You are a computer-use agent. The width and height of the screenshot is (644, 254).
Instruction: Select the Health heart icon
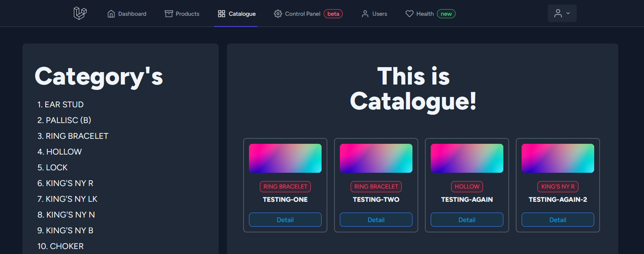click(x=409, y=13)
